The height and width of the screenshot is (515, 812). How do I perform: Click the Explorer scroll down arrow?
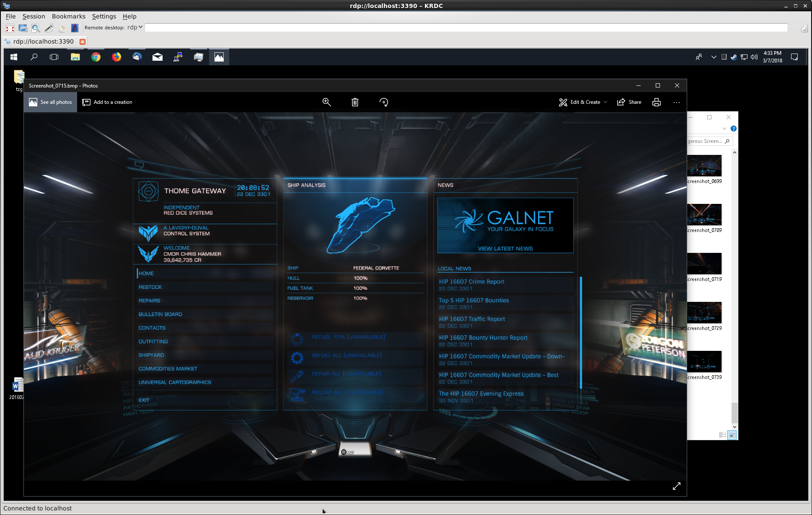(734, 427)
